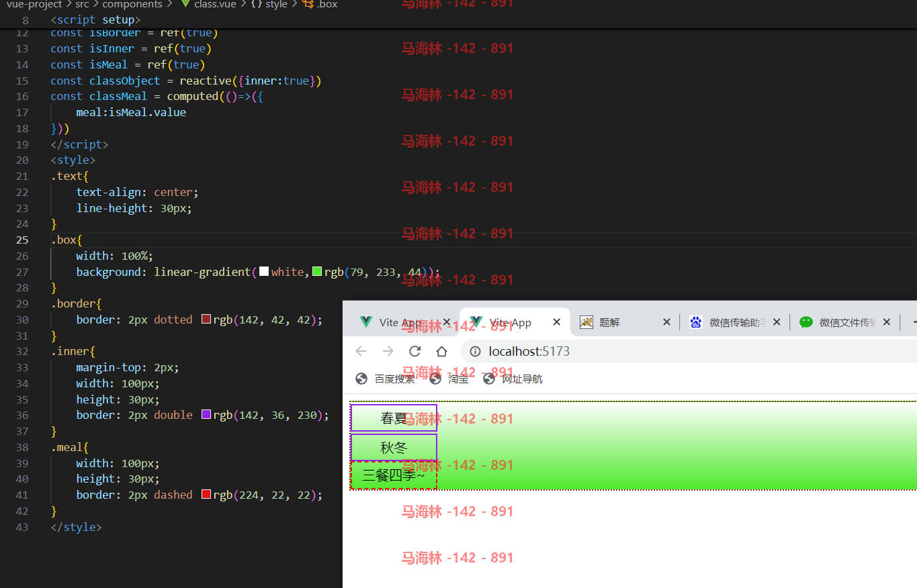Open the white color picker swatch

(x=264, y=271)
